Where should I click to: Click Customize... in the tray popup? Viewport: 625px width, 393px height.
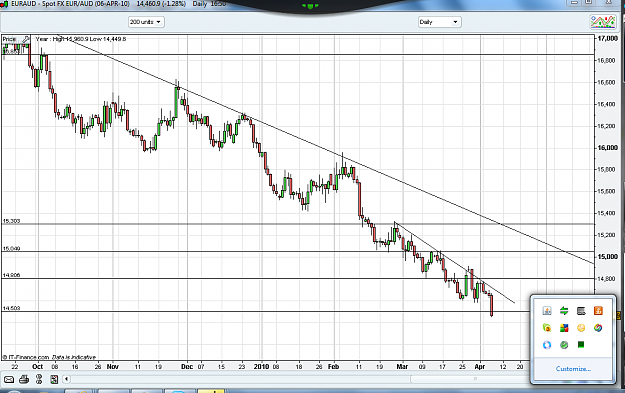pyautogui.click(x=573, y=369)
